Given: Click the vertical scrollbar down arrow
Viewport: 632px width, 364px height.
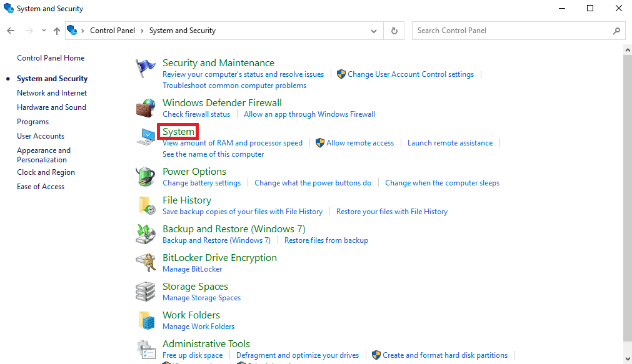Looking at the screenshot, I should (628, 358).
